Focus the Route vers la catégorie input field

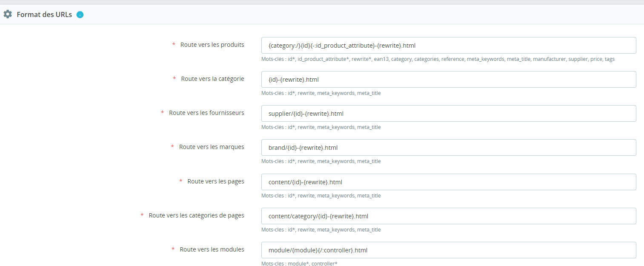click(x=449, y=79)
